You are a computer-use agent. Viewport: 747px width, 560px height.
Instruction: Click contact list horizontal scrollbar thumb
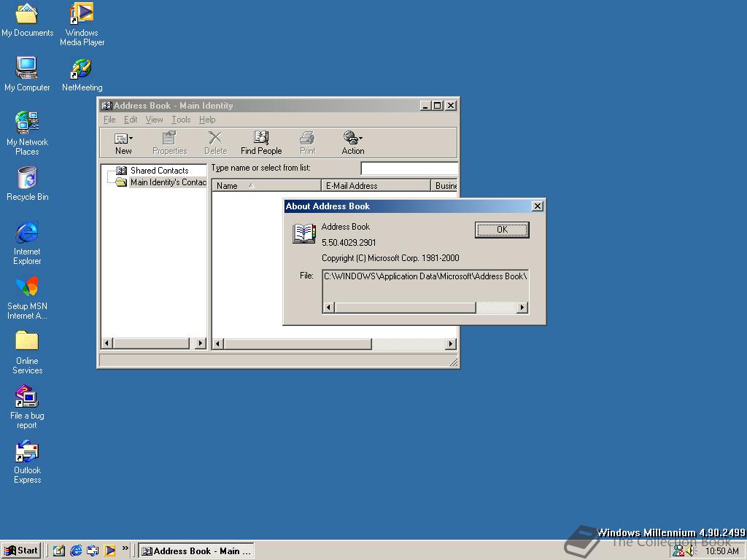(298, 343)
